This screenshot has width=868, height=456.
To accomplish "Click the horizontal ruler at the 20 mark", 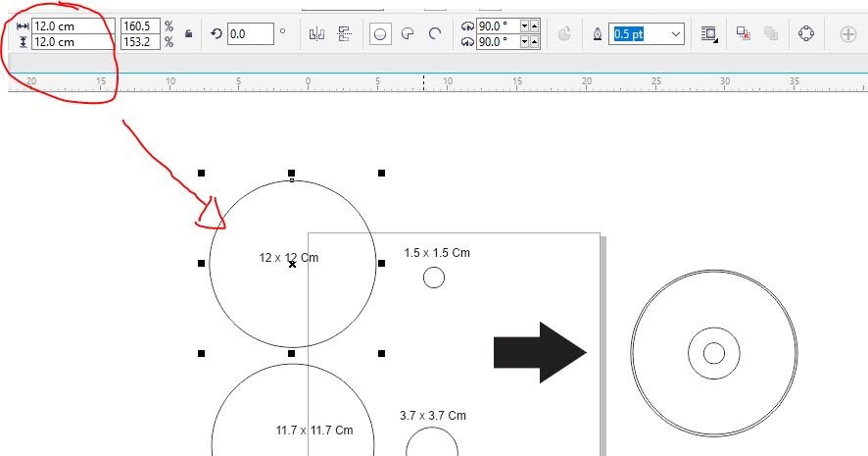I will click(x=587, y=83).
